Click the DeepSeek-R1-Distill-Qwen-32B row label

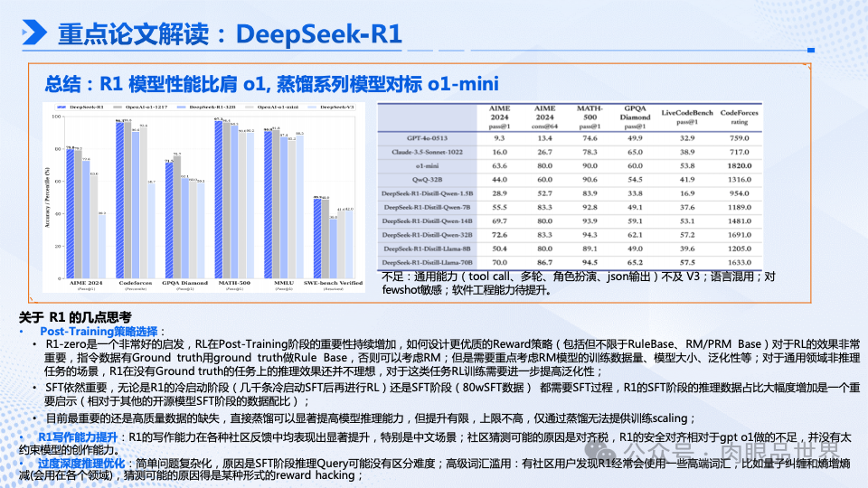(x=427, y=235)
